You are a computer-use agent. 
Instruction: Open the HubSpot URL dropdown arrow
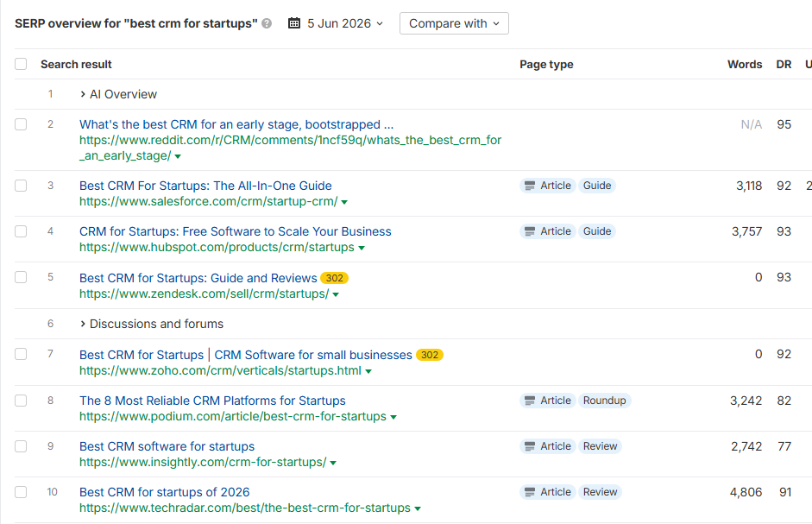[362, 248]
